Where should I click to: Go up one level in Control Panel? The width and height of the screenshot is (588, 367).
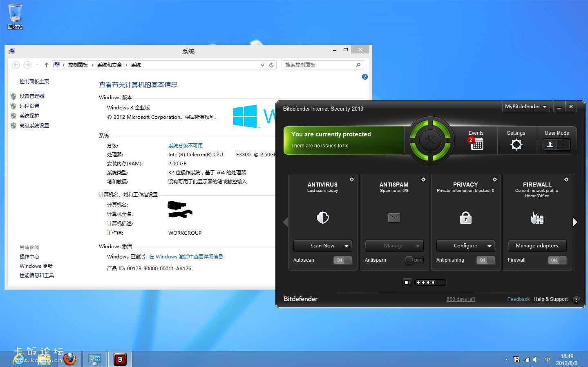[x=46, y=65]
